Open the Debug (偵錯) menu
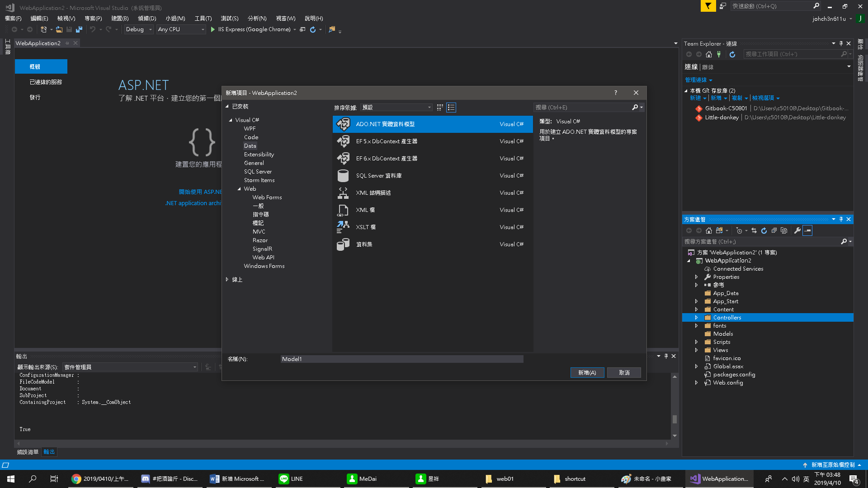 [x=147, y=19]
